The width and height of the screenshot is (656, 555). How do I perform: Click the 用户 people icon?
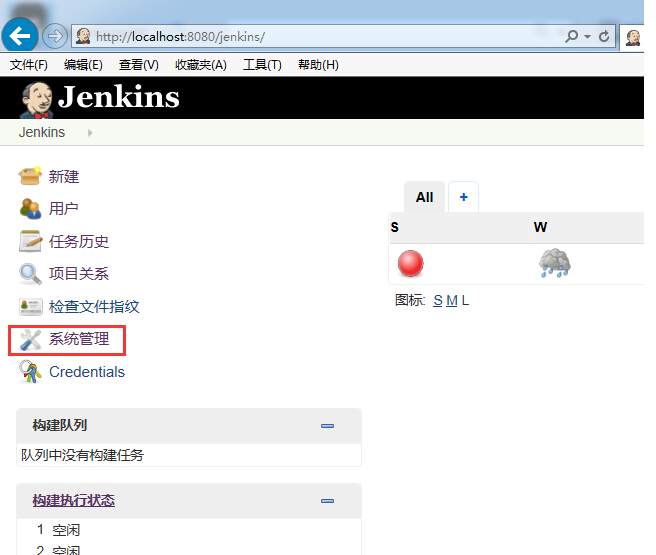pos(30,208)
